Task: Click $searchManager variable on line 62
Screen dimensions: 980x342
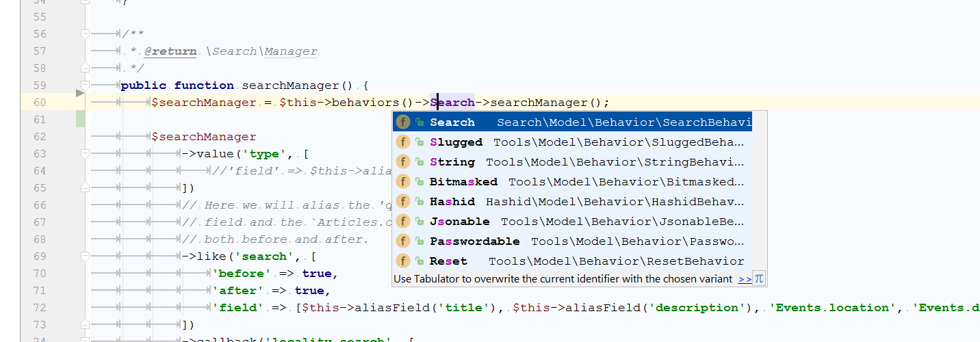Action: click(204, 137)
